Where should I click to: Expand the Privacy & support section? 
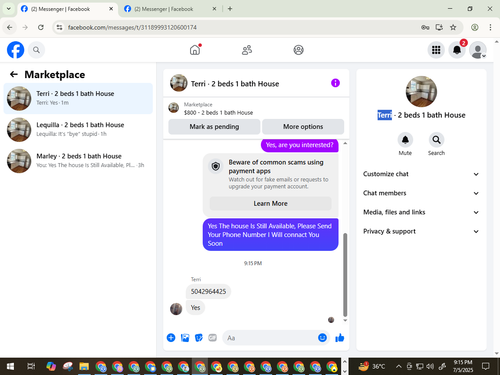tap(421, 231)
